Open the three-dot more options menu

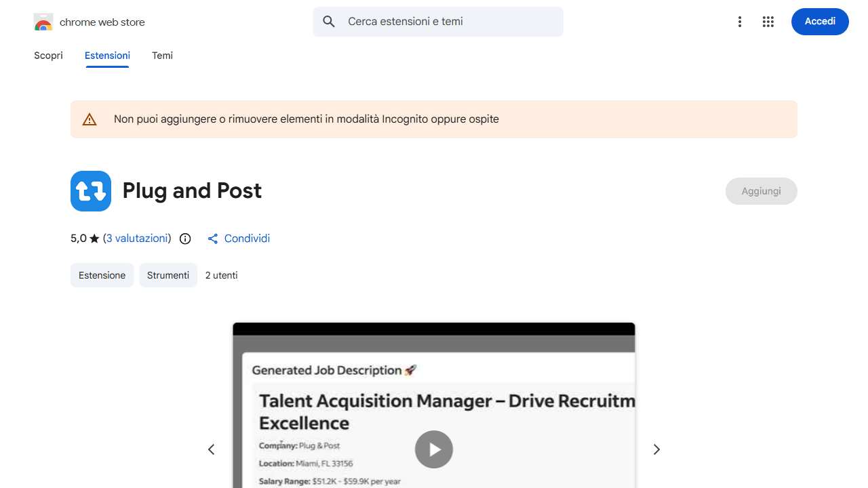coord(740,22)
